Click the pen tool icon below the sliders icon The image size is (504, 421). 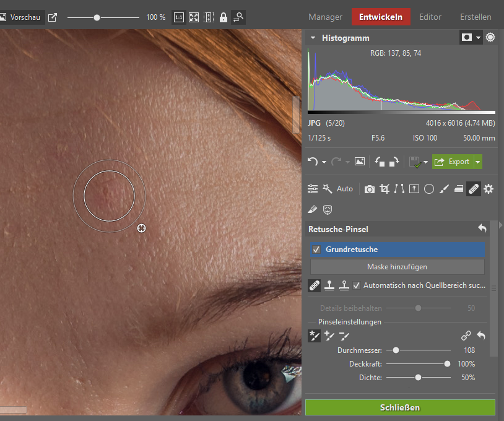click(x=313, y=209)
